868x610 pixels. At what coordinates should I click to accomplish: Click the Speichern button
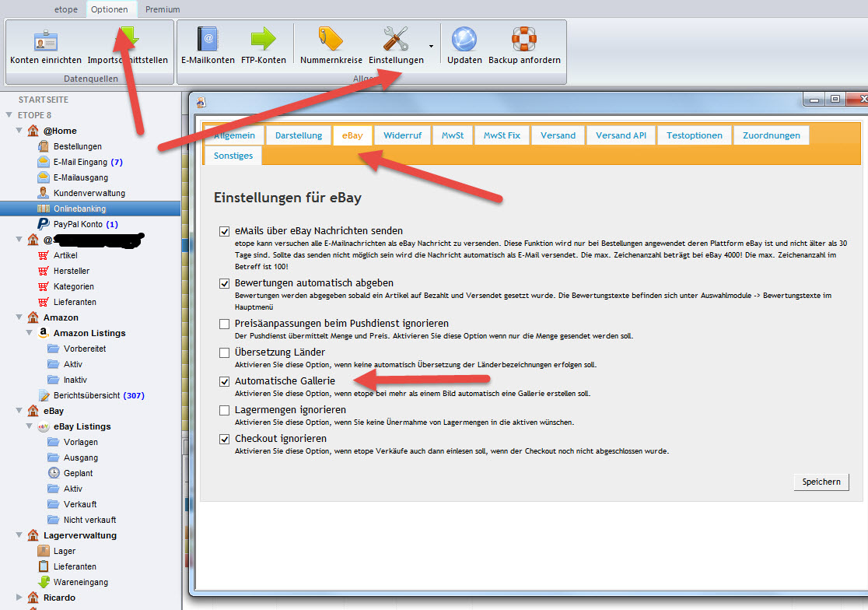pos(821,482)
